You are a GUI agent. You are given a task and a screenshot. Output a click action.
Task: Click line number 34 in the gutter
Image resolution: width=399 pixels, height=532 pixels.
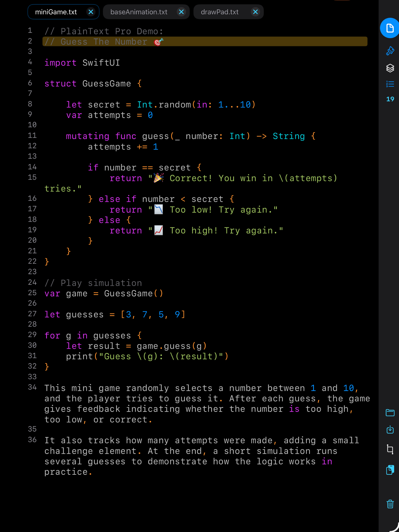coord(32,388)
